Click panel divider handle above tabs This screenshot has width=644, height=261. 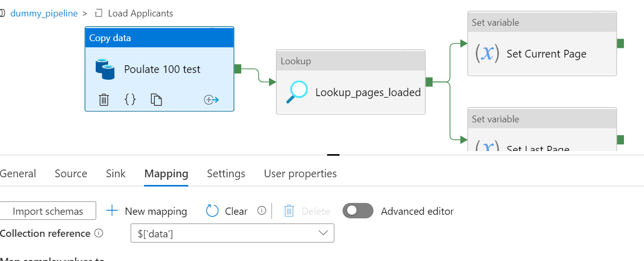click(333, 154)
